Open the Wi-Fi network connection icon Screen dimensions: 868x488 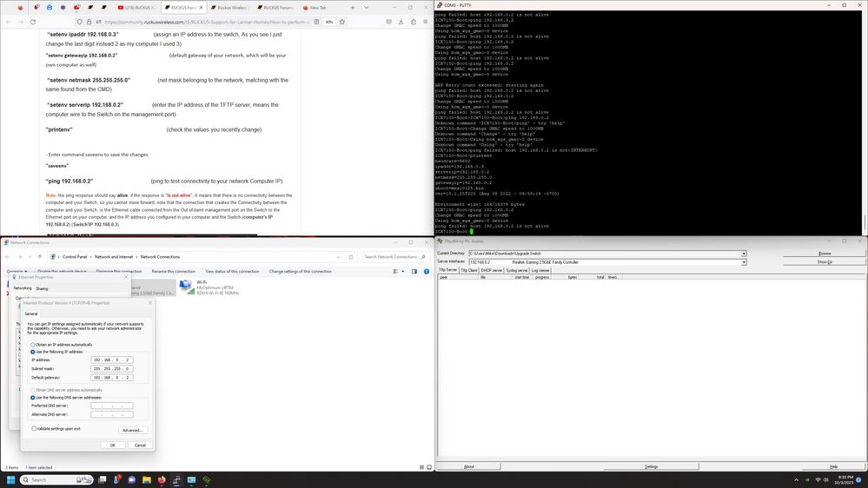(186, 287)
